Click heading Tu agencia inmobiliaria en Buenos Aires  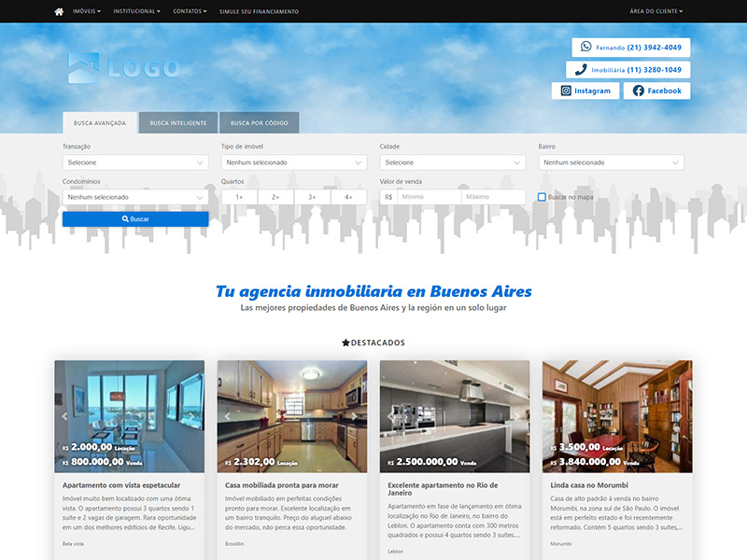373,291
